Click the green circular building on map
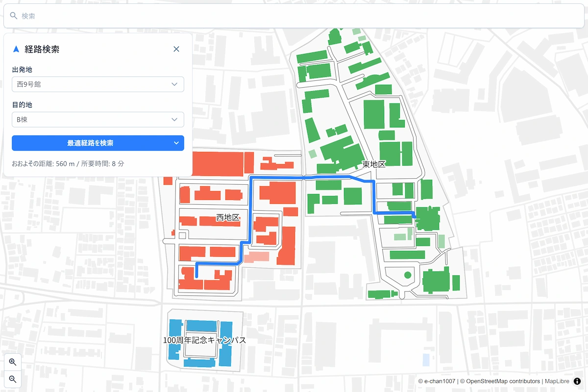This screenshot has height=392, width=588. (x=407, y=275)
